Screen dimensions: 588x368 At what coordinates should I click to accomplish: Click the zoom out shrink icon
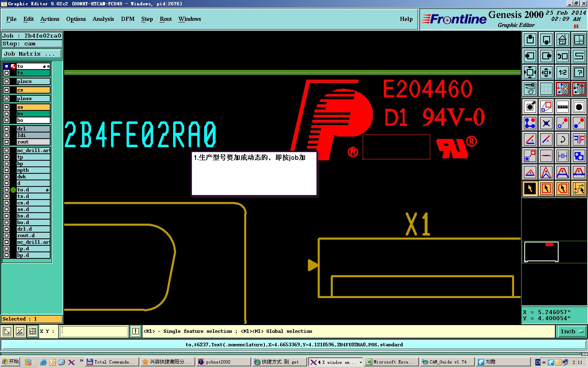(x=546, y=72)
